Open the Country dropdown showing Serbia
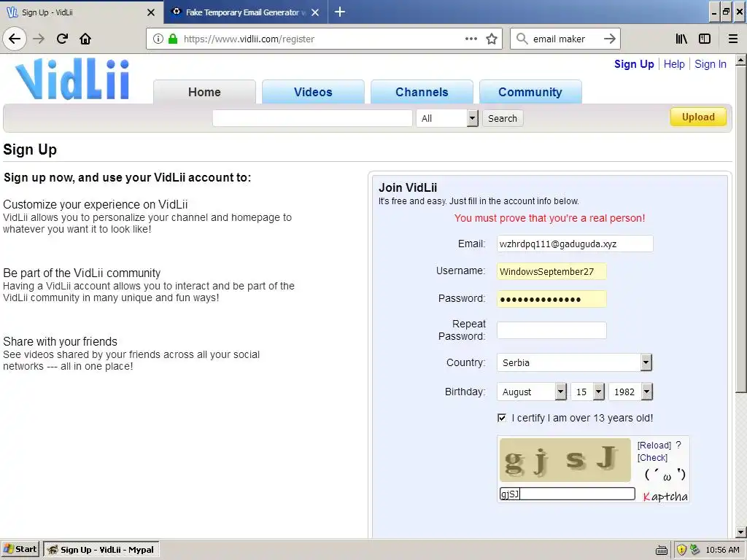 point(574,362)
